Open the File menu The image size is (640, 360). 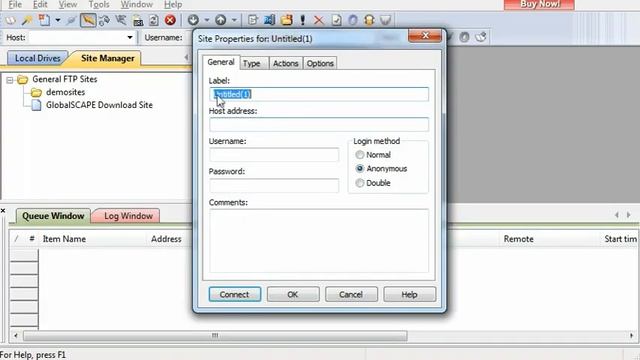click(x=15, y=4)
